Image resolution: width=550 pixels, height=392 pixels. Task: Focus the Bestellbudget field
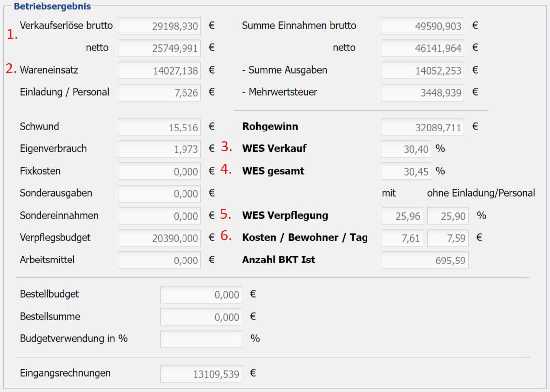[x=200, y=294]
